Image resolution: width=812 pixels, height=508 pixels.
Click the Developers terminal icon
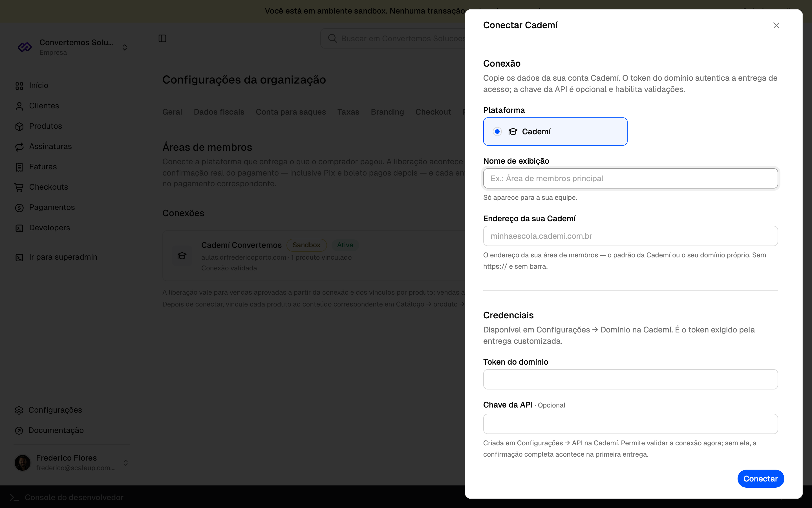click(x=19, y=229)
